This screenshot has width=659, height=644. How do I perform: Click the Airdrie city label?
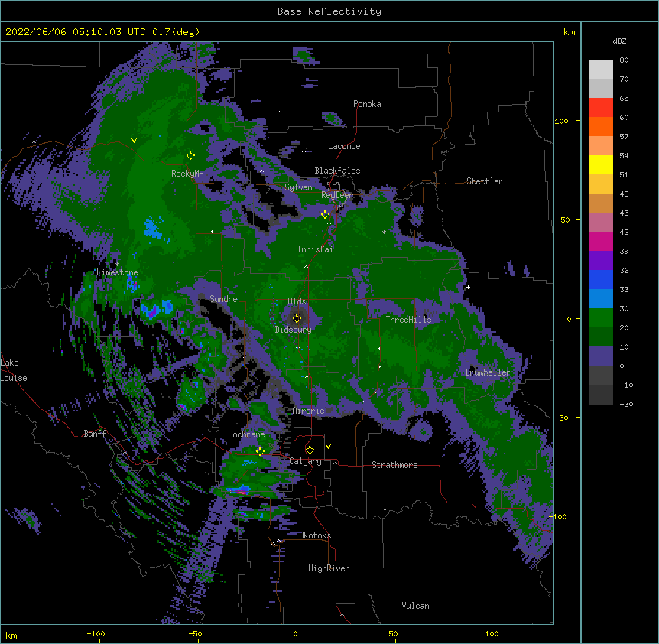click(x=309, y=411)
